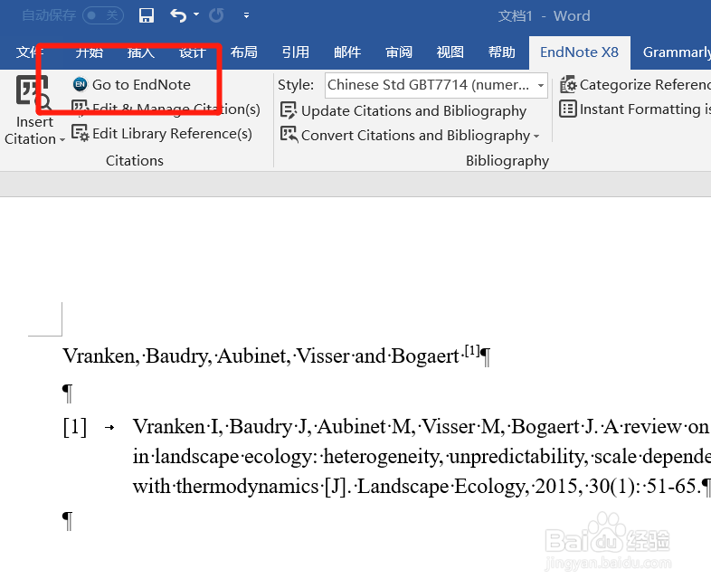Click the Undo arrow icon

pyautogui.click(x=178, y=16)
